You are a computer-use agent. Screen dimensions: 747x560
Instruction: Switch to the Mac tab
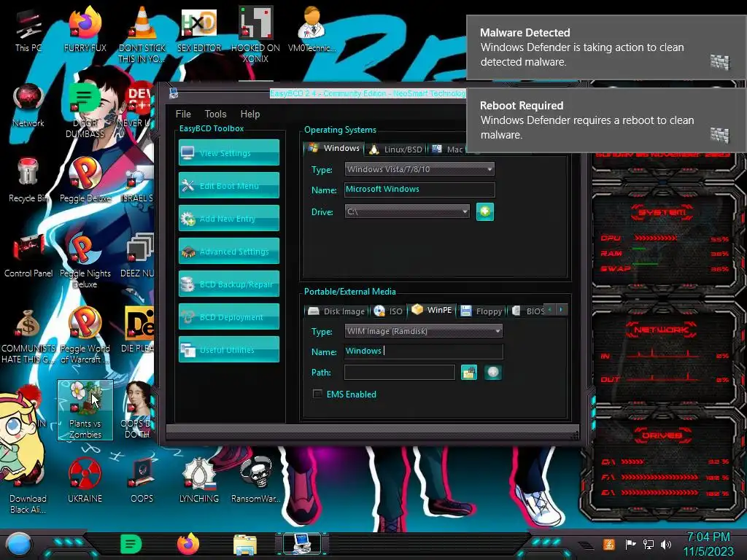click(447, 149)
